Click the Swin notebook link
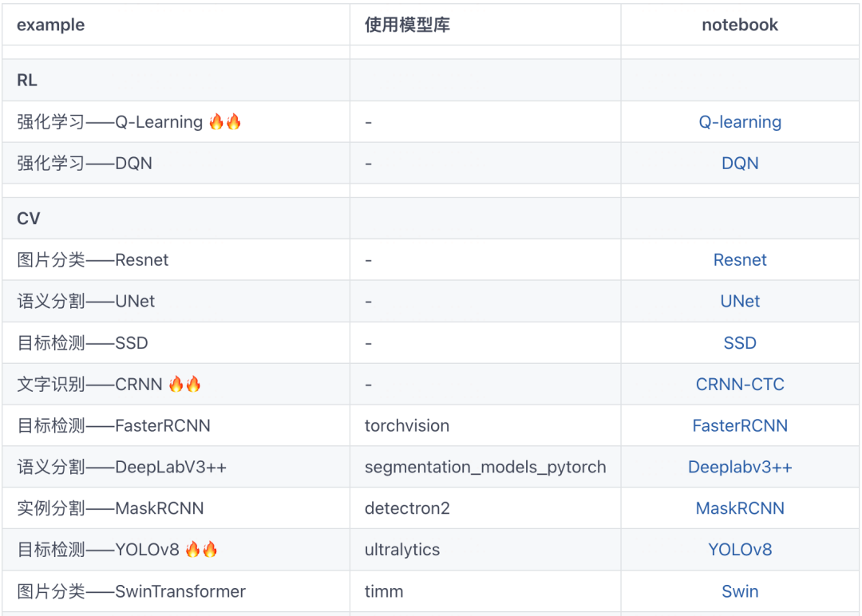Image resolution: width=862 pixels, height=616 pixels. coord(740,592)
